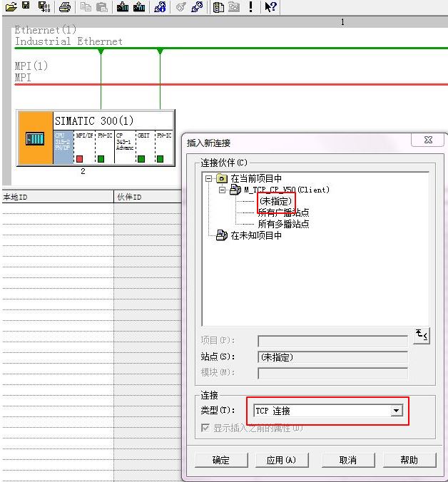Click the greyed-out plug icon

click(x=180, y=6)
